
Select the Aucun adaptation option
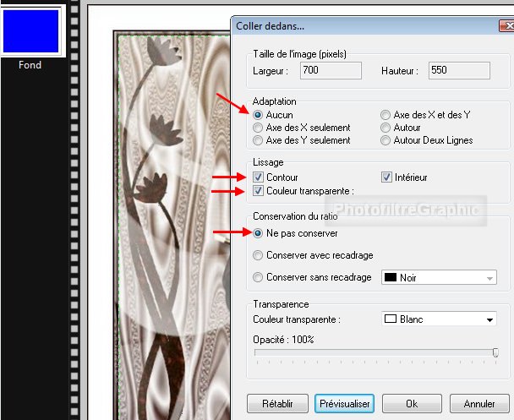pyautogui.click(x=258, y=115)
